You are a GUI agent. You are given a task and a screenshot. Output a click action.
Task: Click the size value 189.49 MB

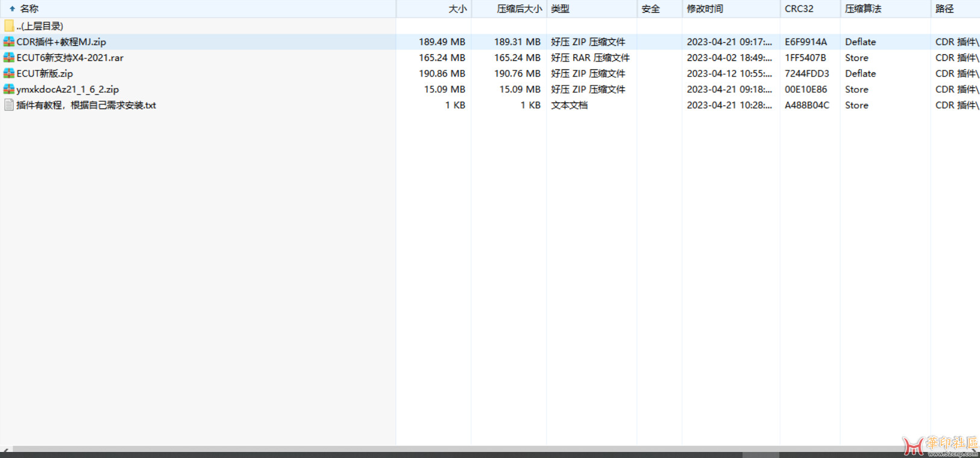[x=442, y=42]
